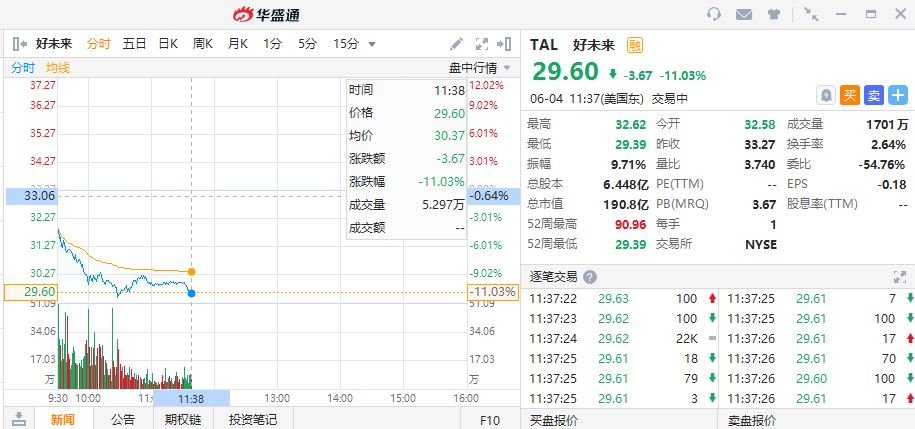Open the 投资笔记 tab
915x429 pixels.
[x=253, y=420]
